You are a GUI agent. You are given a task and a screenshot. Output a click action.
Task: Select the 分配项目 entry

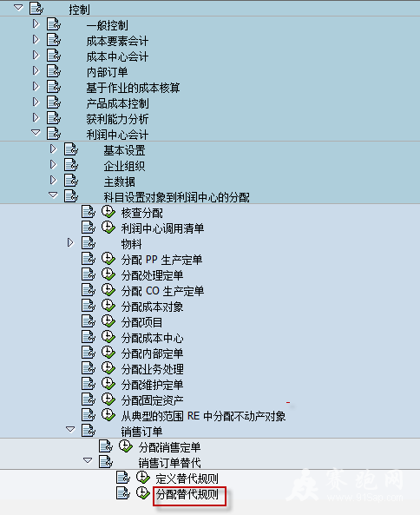coord(141,322)
